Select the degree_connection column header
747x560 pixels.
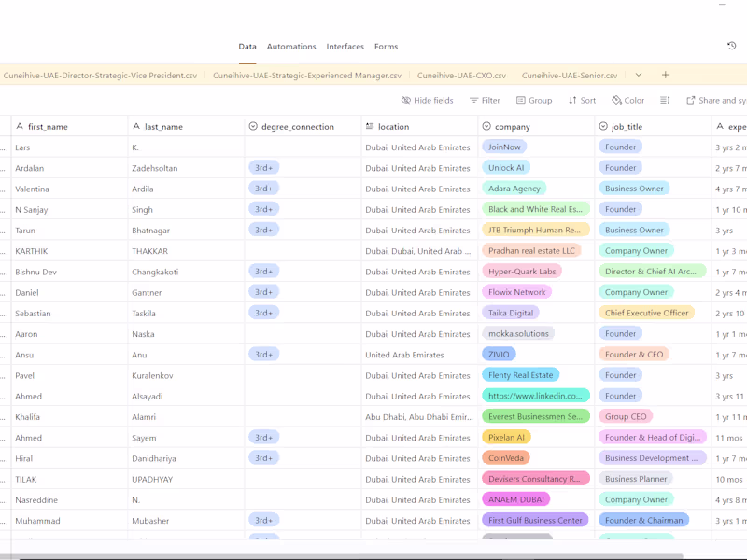tap(303, 126)
